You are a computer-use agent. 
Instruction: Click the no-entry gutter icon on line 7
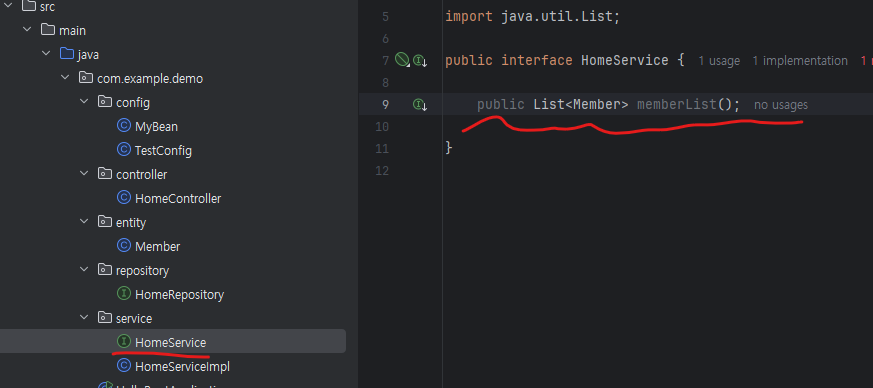402,60
